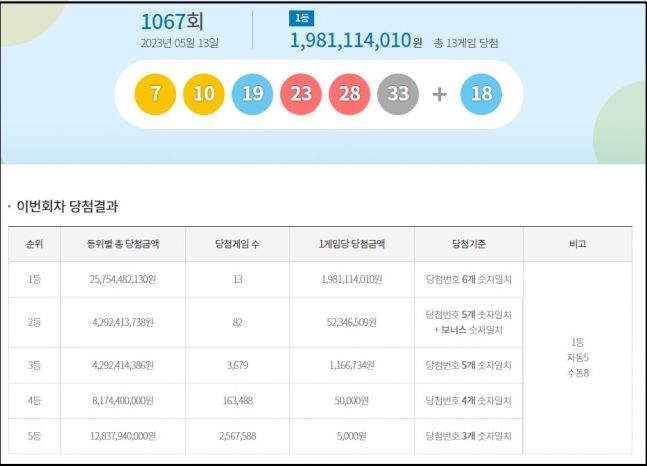Select the gray number 33 ball

398,95
